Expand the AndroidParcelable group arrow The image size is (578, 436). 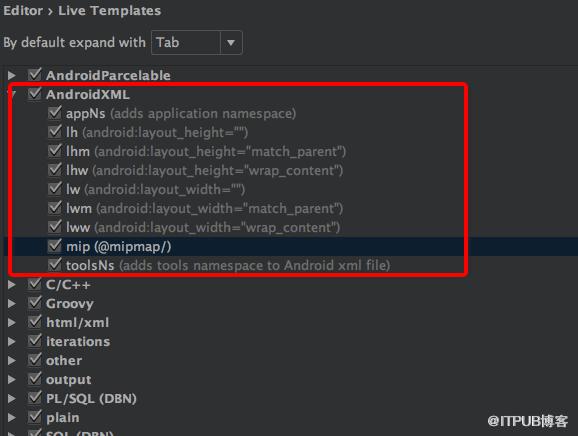[12, 76]
